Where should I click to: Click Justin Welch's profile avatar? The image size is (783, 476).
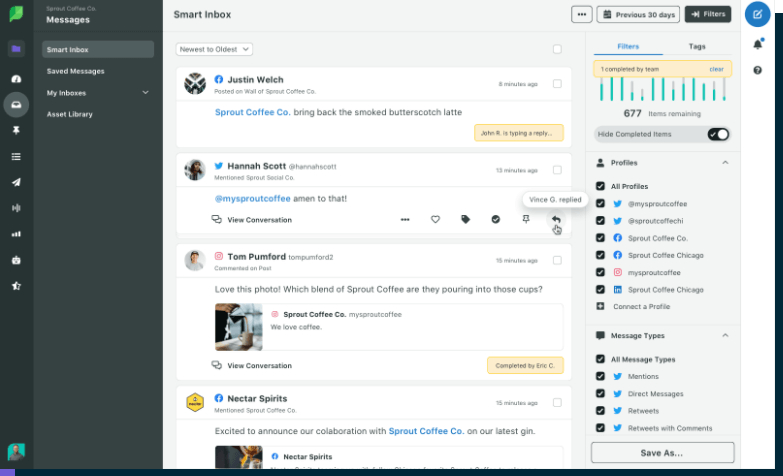[x=195, y=83]
